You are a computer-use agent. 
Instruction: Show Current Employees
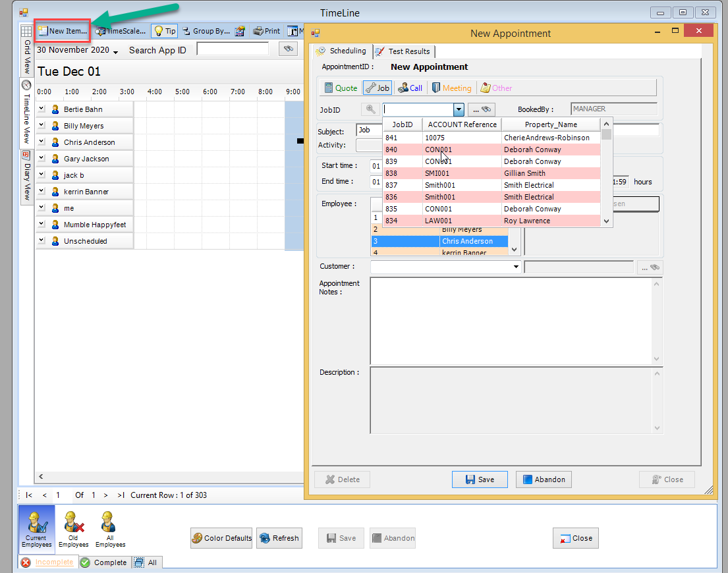[36, 529]
